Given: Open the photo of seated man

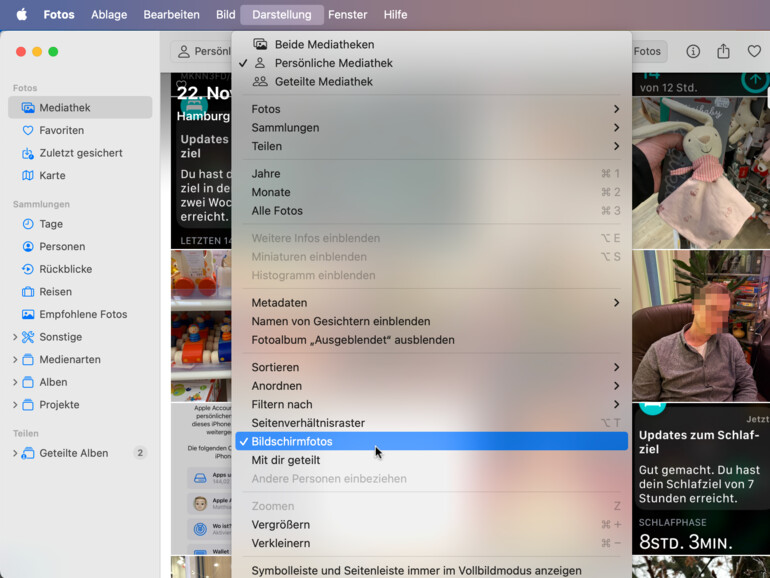Looking at the screenshot, I should pyautogui.click(x=701, y=326).
